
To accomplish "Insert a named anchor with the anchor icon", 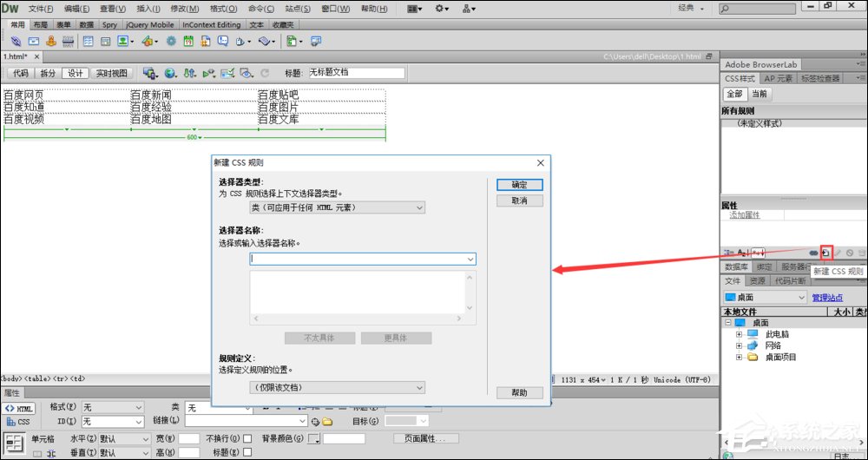I will (51, 41).
